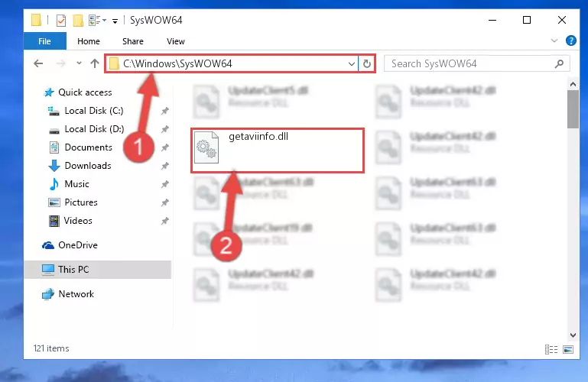The image size is (588, 382).
Task: Open Local Disk (D:) in sidebar
Action: click(x=94, y=129)
